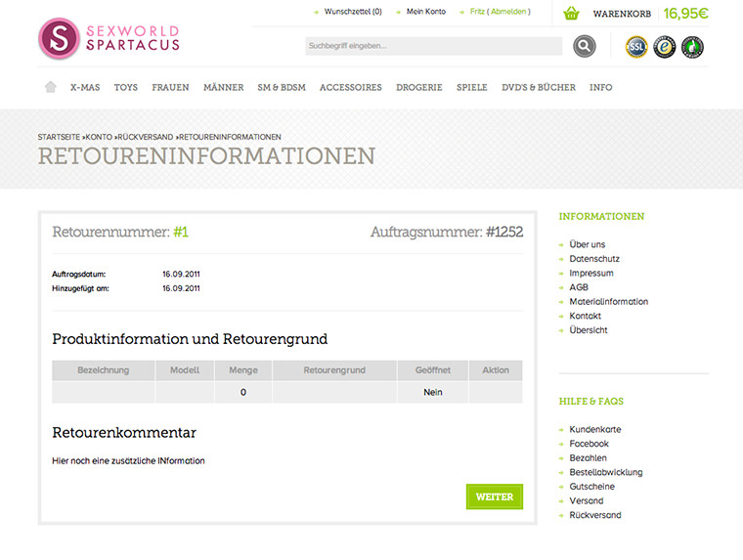The image size is (743, 560).
Task: Click the Trusted Shops e badge
Action: [665, 47]
